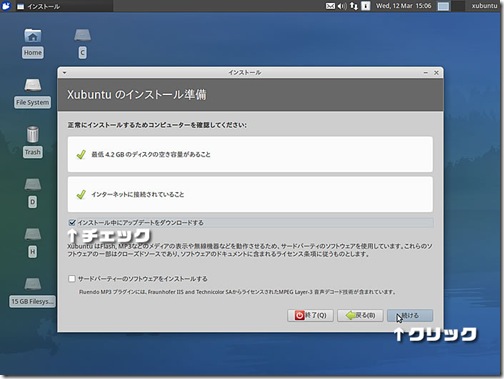The width and height of the screenshot is (504, 379).
Task: Close the インストール installer window
Action: pyautogui.click(x=436, y=73)
